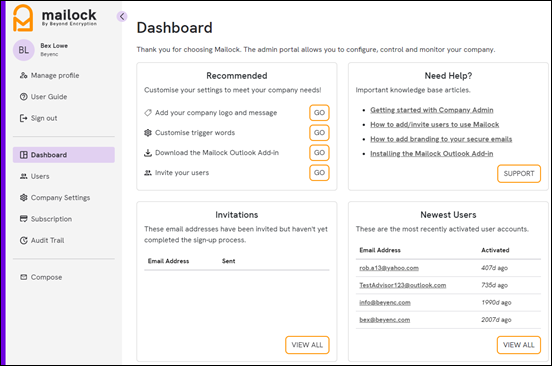This screenshot has height=366, width=552.
Task: Click VIEW ALL under Invitations
Action: (307, 345)
